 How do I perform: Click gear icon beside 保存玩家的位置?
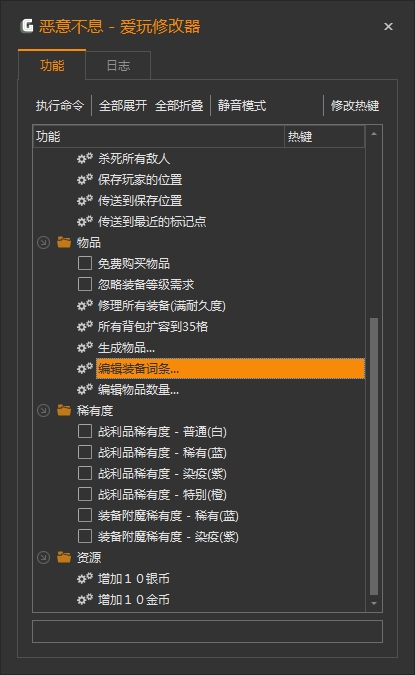pyautogui.click(x=85, y=180)
